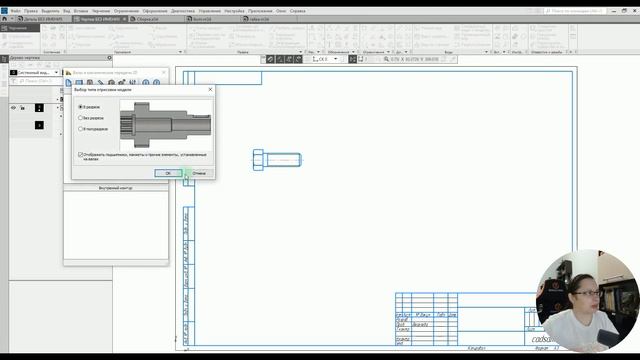Viewport: 640px width, 360px height.
Task: Open the Системный layer dropdown
Action: [56, 72]
